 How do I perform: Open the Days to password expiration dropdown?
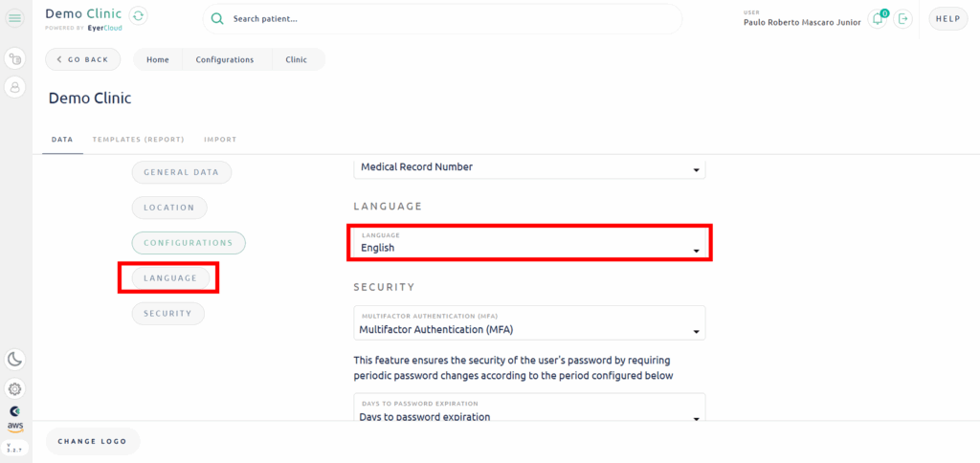point(529,411)
